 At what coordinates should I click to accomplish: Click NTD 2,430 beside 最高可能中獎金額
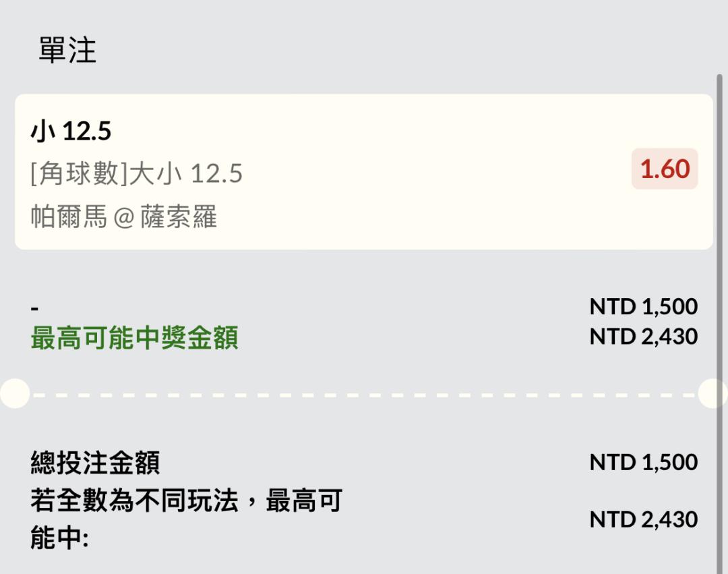pos(643,336)
